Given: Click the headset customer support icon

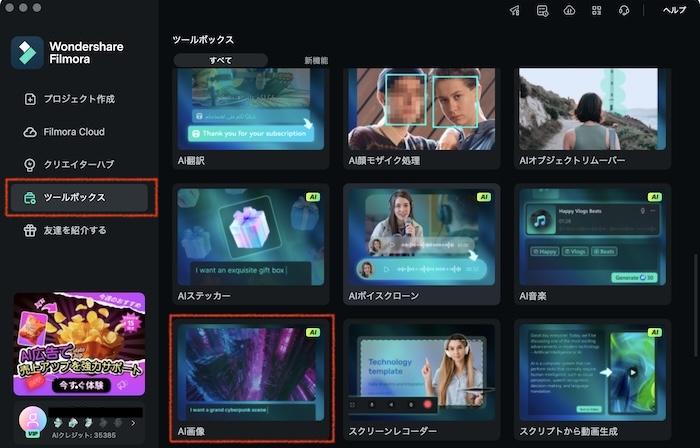Looking at the screenshot, I should click(624, 10).
